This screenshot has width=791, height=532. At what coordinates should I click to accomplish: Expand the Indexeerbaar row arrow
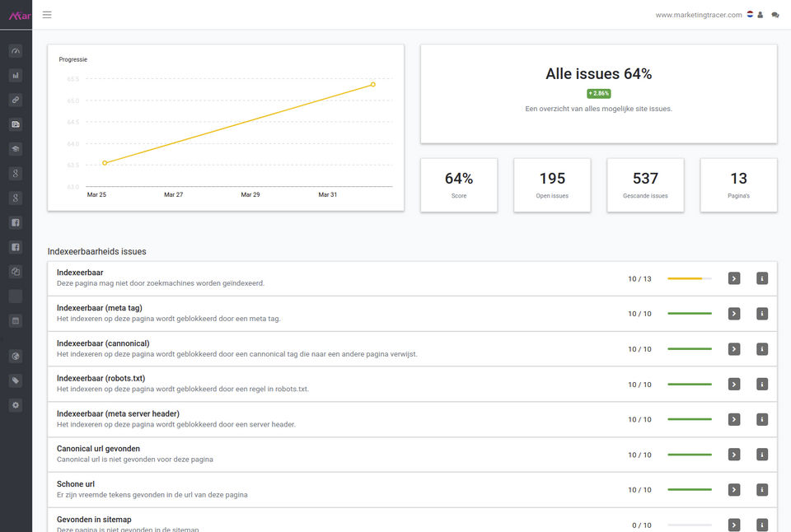click(x=734, y=278)
